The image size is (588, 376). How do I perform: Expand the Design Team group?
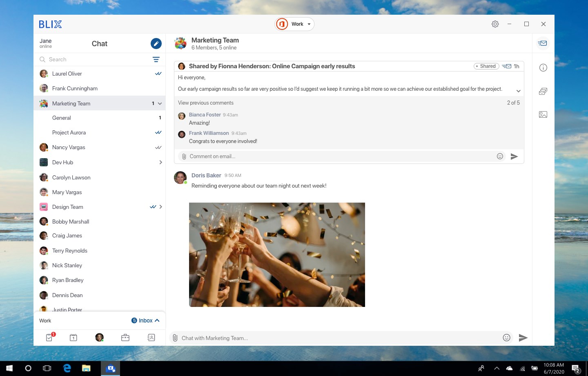point(161,207)
